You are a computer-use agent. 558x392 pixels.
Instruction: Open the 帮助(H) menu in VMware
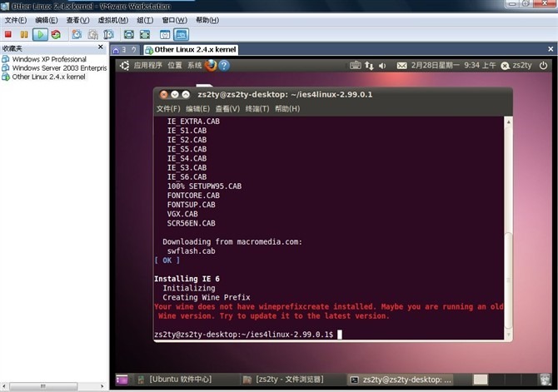[207, 20]
